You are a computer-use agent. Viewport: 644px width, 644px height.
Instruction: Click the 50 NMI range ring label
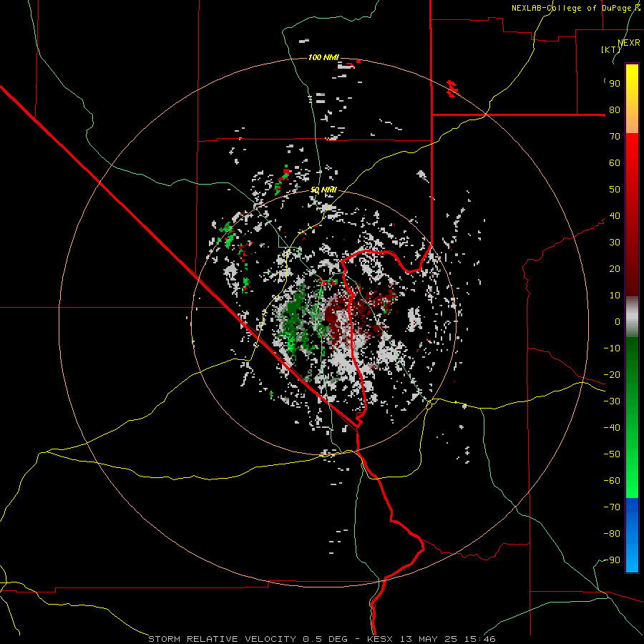click(x=323, y=190)
